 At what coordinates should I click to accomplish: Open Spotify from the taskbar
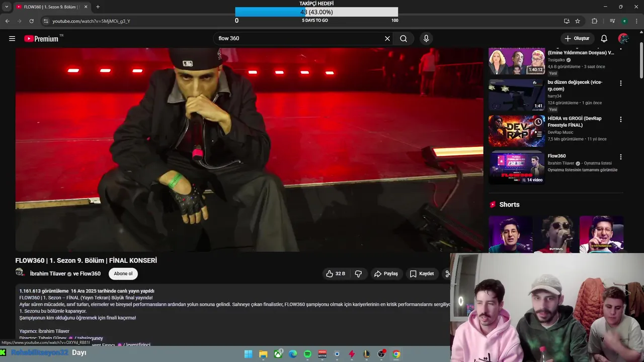(307, 354)
